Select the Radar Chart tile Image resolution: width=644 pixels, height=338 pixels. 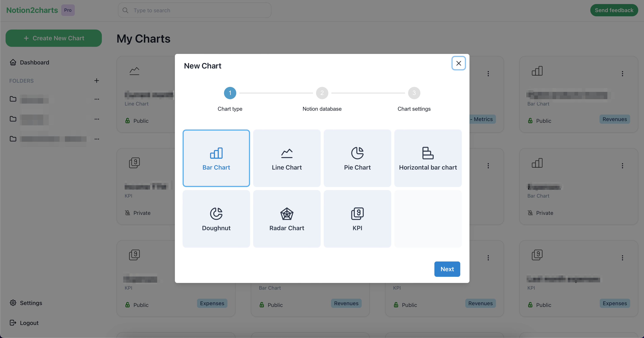click(287, 219)
